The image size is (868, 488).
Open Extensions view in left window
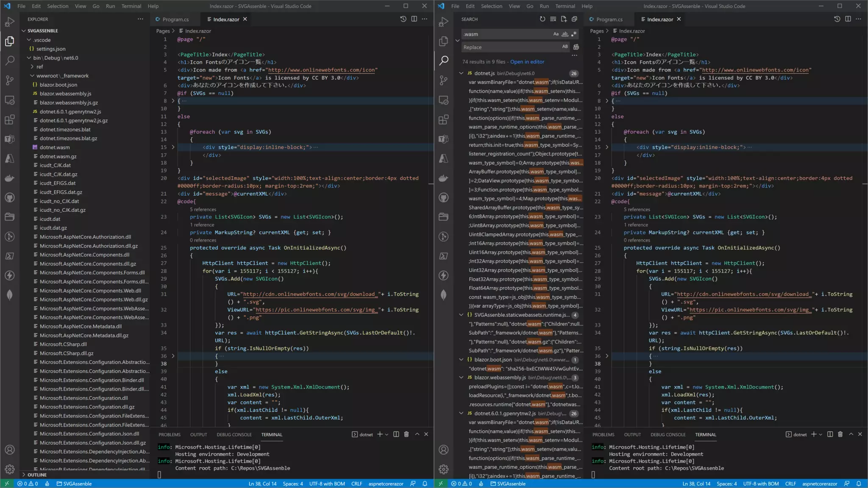pyautogui.click(x=10, y=119)
